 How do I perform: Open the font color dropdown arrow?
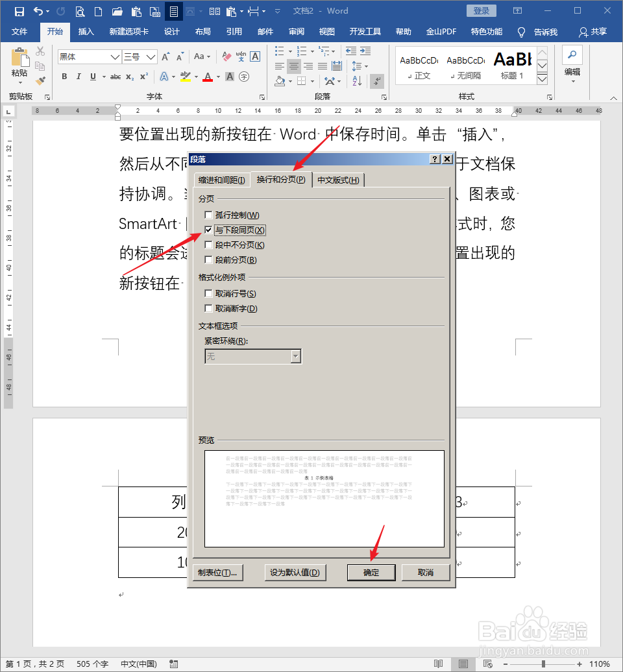[218, 77]
